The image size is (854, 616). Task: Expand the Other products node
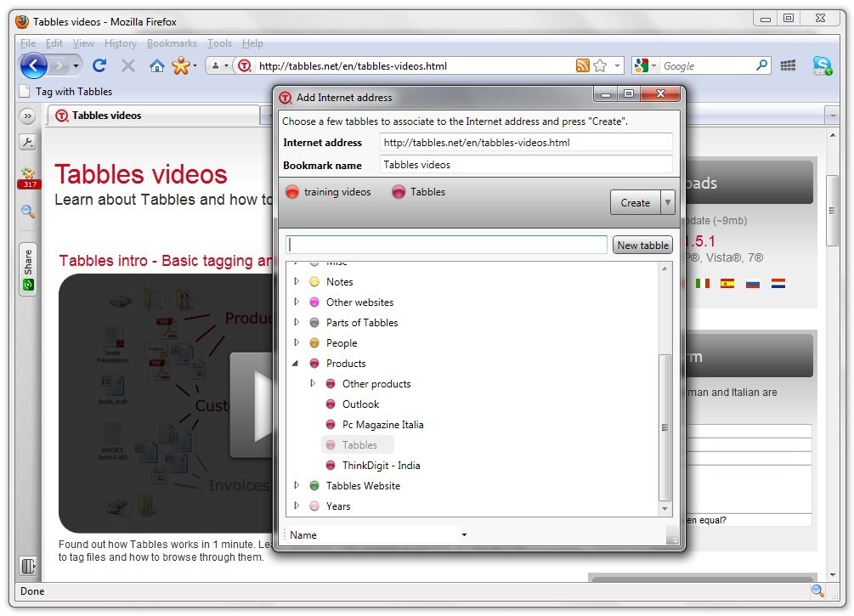pyautogui.click(x=313, y=383)
